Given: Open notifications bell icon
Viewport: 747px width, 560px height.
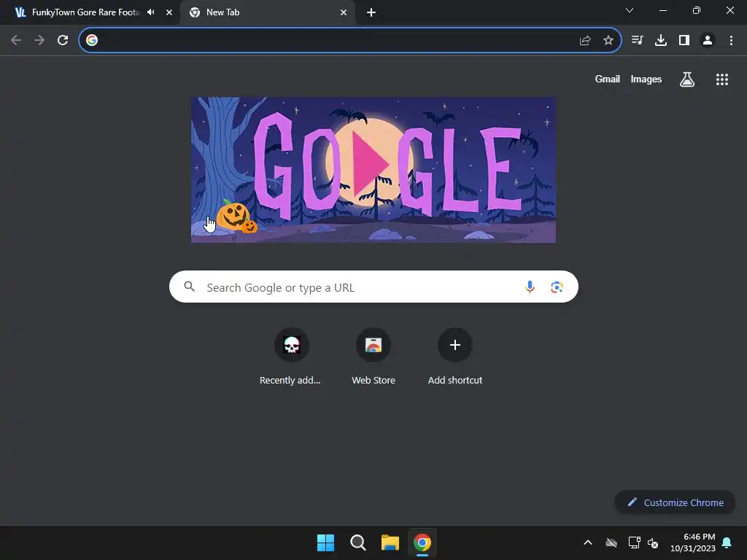Looking at the screenshot, I should point(727,542).
